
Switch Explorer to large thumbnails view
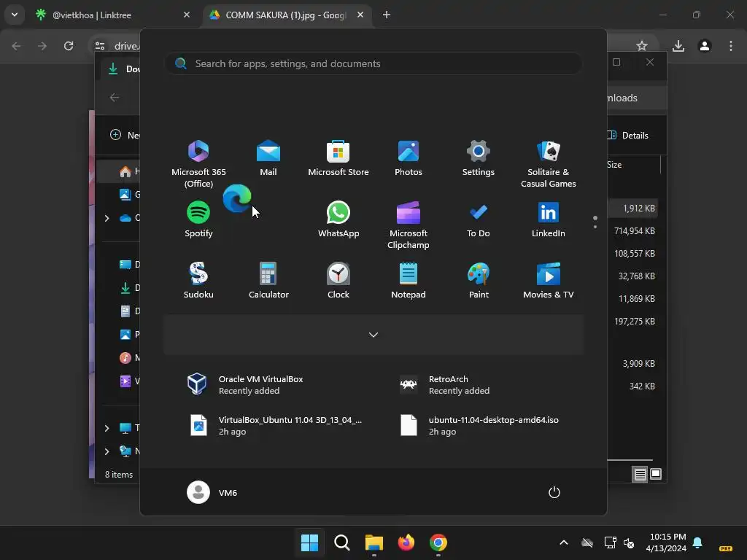656,474
